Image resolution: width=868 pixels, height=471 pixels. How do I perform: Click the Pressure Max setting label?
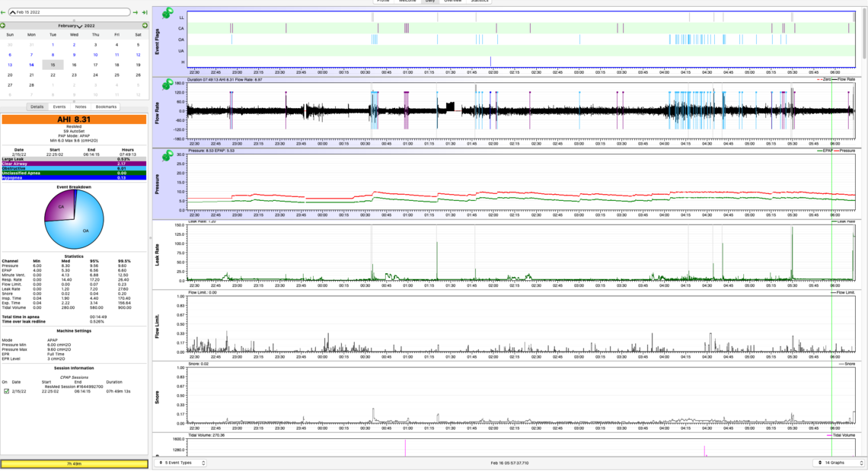[14, 349]
